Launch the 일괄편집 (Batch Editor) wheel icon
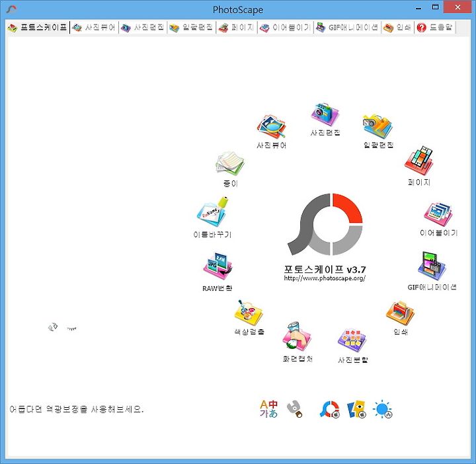Viewport: 476px width, 464px height. point(378,126)
